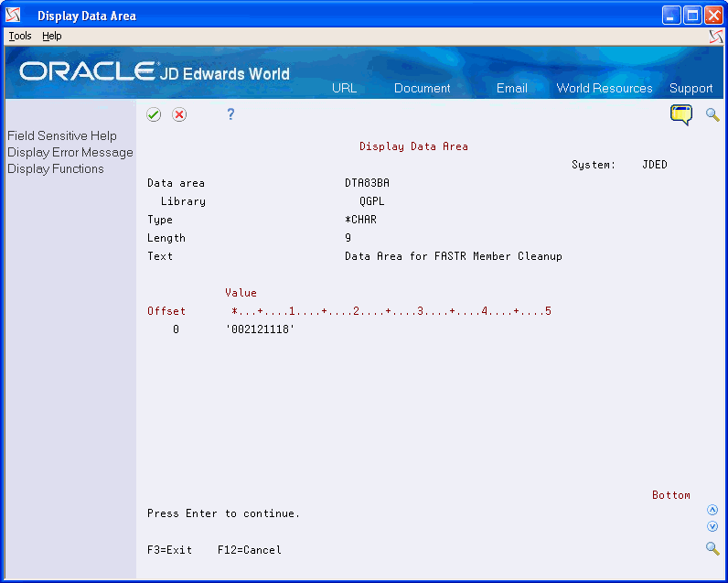The height and width of the screenshot is (583, 728).
Task: Open the Tools menu
Action: click(20, 36)
